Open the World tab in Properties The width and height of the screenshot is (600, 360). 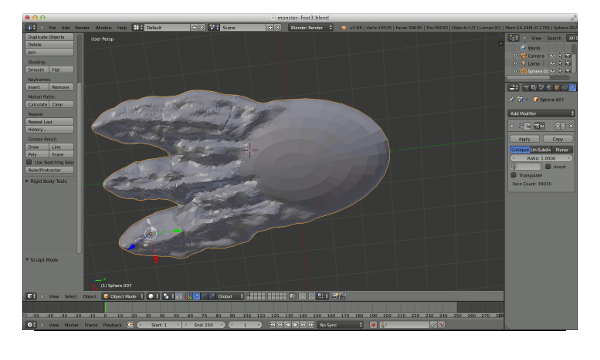[x=549, y=88]
